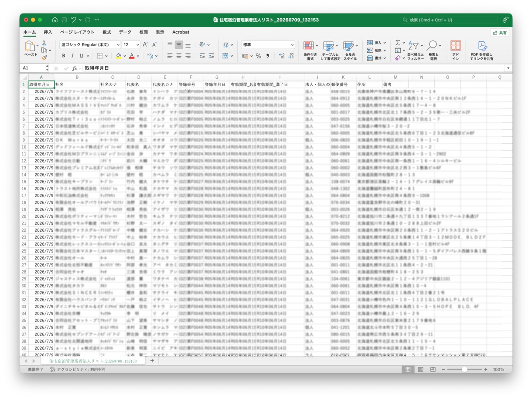Click the Fill down icon
Image resolution: width=532 pixels, height=399 pixels.
(397, 50)
